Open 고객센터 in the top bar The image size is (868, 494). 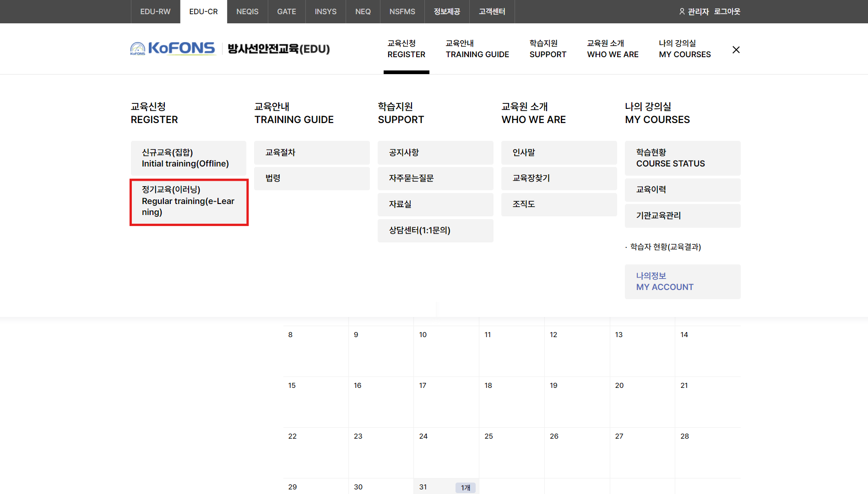[492, 11]
